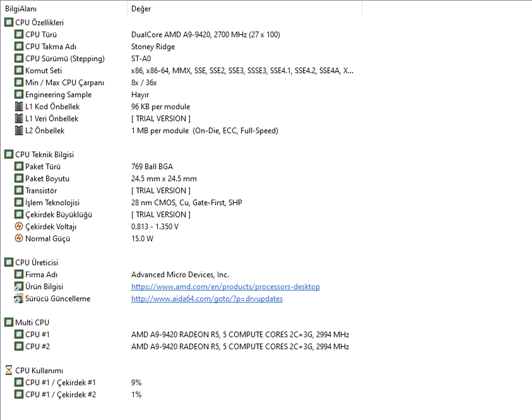Click the L2 Önbellek chip icon
Viewport: 532px width, 420px height.
point(19,131)
